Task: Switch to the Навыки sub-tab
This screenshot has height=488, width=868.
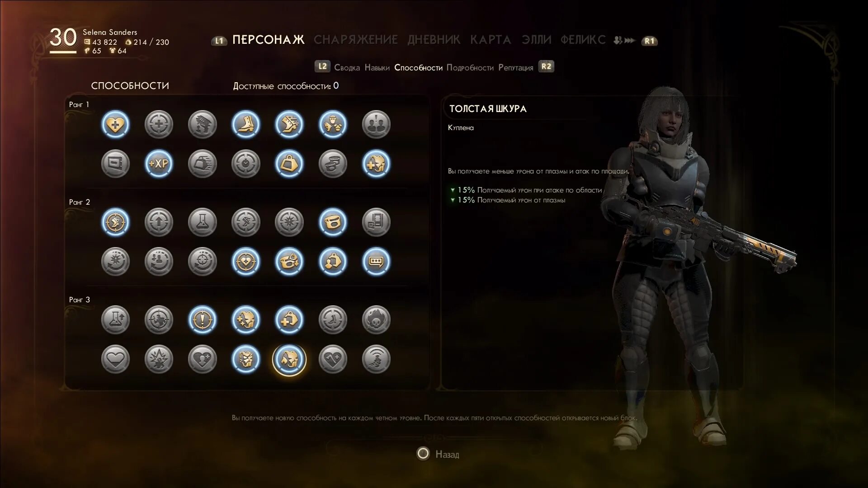Action: click(377, 67)
